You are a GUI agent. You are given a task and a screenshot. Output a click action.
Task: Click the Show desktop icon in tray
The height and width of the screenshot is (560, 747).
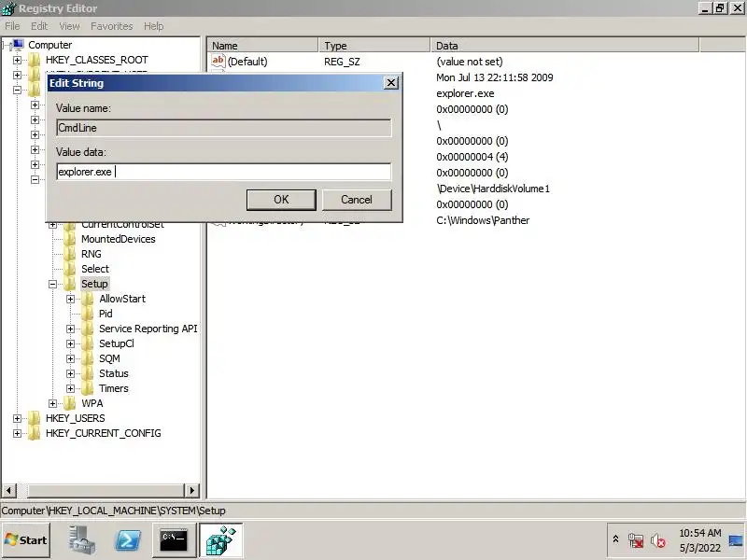(736, 540)
